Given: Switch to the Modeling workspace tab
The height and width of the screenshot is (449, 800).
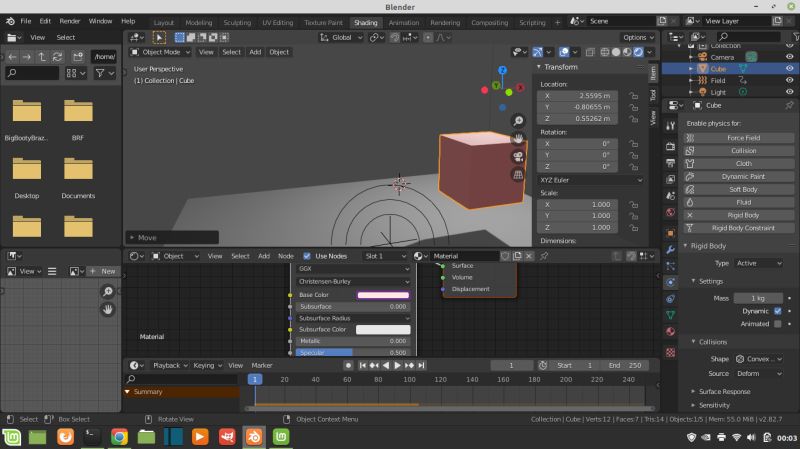Looking at the screenshot, I should coord(198,22).
